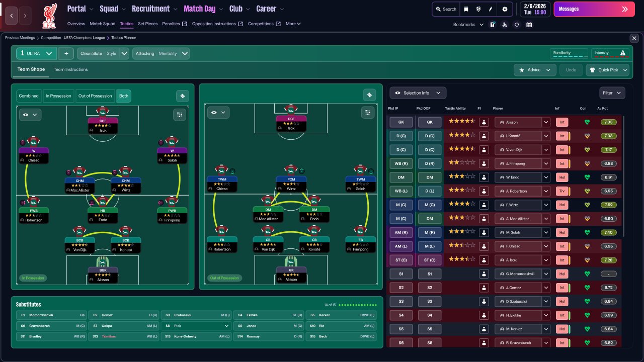Switch pitch view to Out of Possession
Image resolution: width=644 pixels, height=362 pixels.
pyautogui.click(x=95, y=96)
